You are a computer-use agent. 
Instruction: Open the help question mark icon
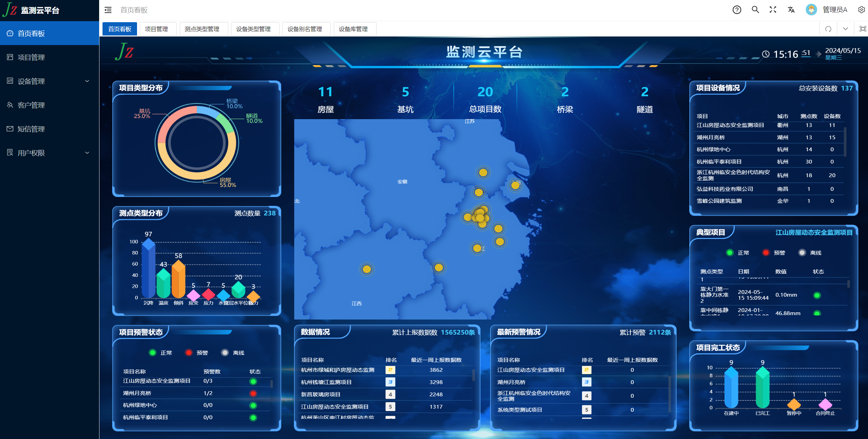pos(737,10)
